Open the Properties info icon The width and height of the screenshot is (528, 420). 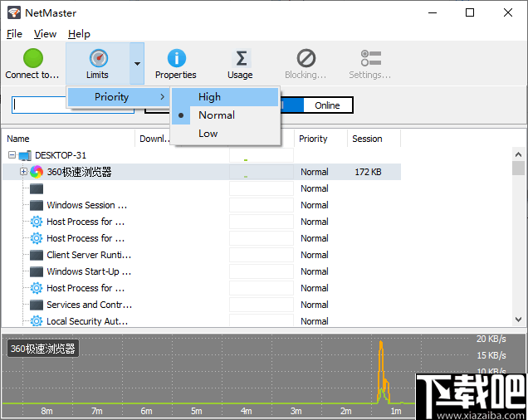point(177,58)
